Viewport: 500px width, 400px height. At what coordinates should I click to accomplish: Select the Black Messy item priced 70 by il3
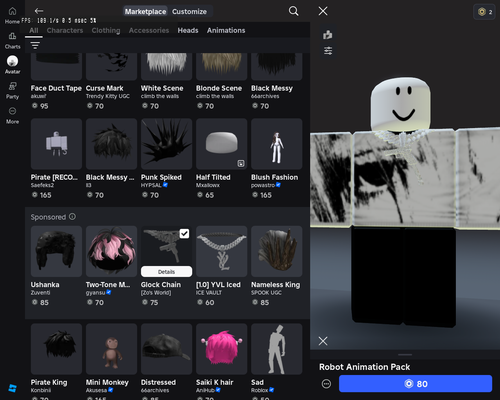pyautogui.click(x=111, y=144)
